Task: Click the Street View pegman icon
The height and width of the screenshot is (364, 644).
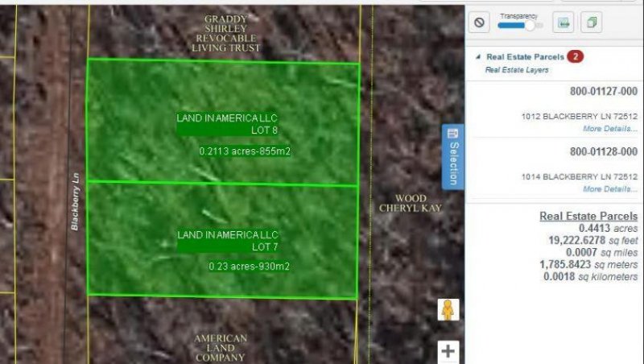Action: (448, 310)
